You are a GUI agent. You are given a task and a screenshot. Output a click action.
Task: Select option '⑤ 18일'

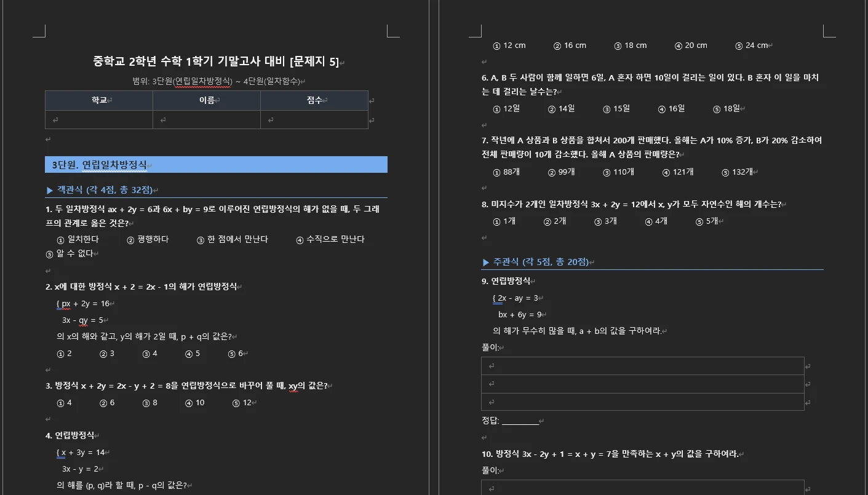[727, 109]
